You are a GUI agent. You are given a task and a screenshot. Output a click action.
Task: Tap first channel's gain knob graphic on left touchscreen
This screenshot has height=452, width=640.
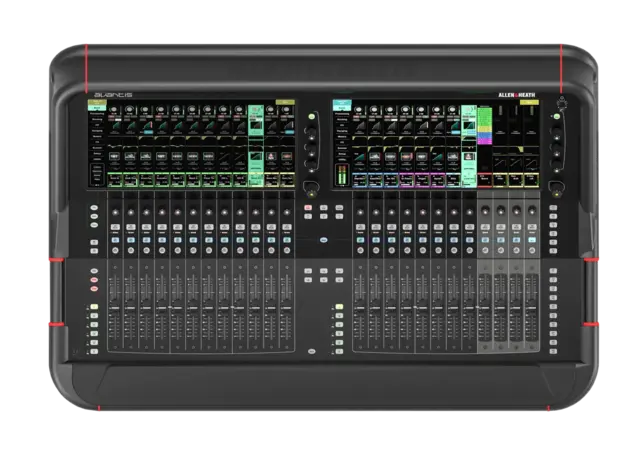114,109
